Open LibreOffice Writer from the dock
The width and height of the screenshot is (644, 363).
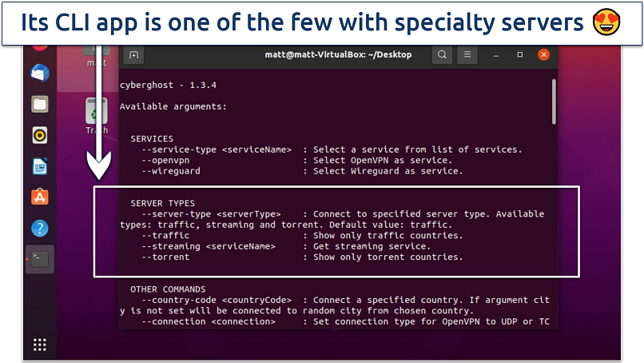point(40,166)
